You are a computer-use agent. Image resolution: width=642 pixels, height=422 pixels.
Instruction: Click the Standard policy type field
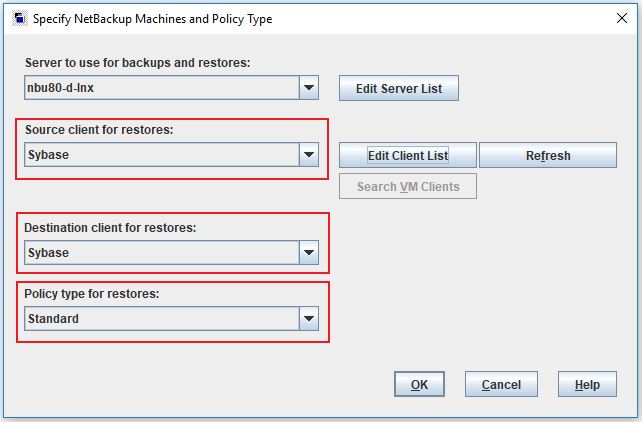pos(161,319)
